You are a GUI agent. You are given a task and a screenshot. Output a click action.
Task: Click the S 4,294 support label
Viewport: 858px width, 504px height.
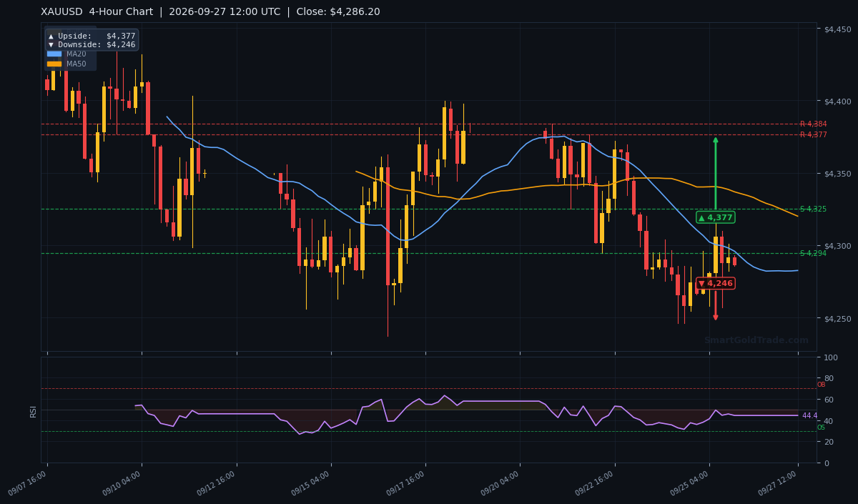[x=813, y=253]
